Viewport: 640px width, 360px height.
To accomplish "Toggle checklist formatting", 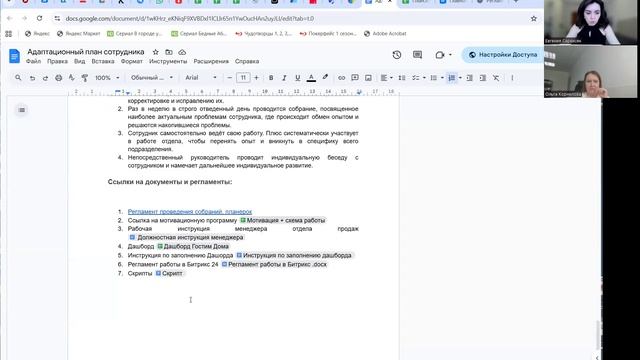I will [x=416, y=78].
